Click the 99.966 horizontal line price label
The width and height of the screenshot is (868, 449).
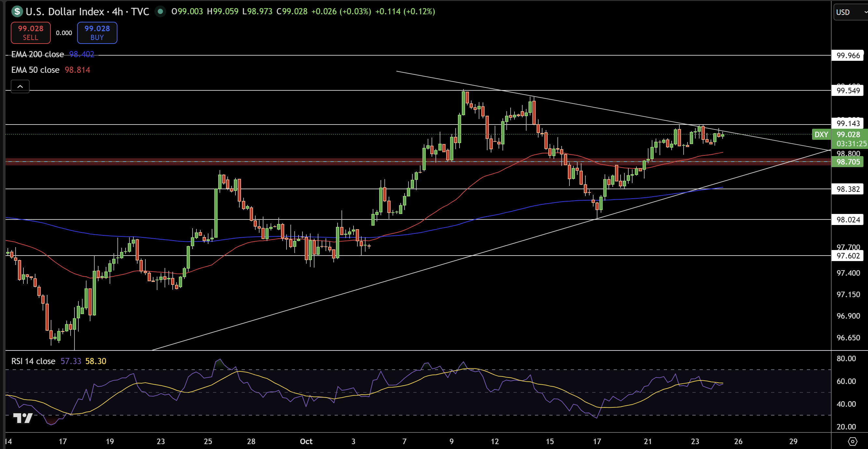point(848,55)
